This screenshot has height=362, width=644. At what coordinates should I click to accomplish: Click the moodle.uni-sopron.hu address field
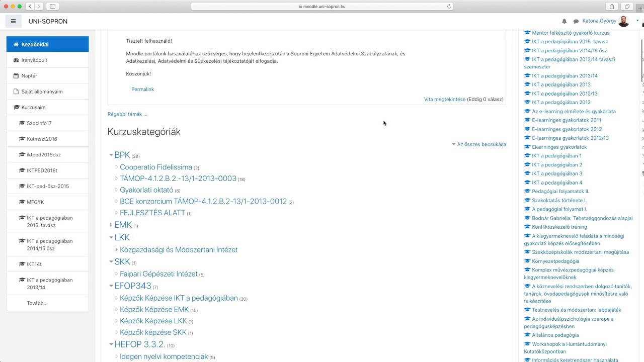[x=322, y=7]
